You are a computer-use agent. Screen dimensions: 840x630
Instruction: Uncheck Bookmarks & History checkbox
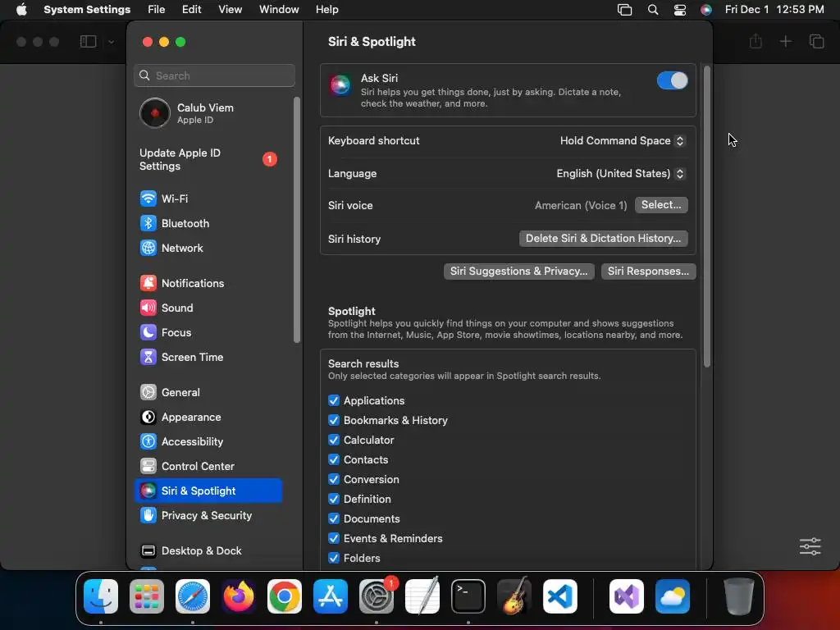point(334,421)
